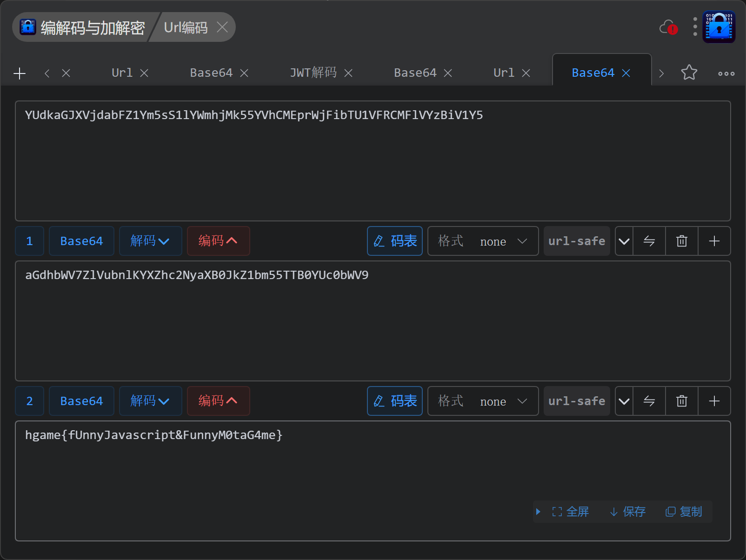Switch to the first Url tab
This screenshot has height=560, width=746.
pos(122,73)
